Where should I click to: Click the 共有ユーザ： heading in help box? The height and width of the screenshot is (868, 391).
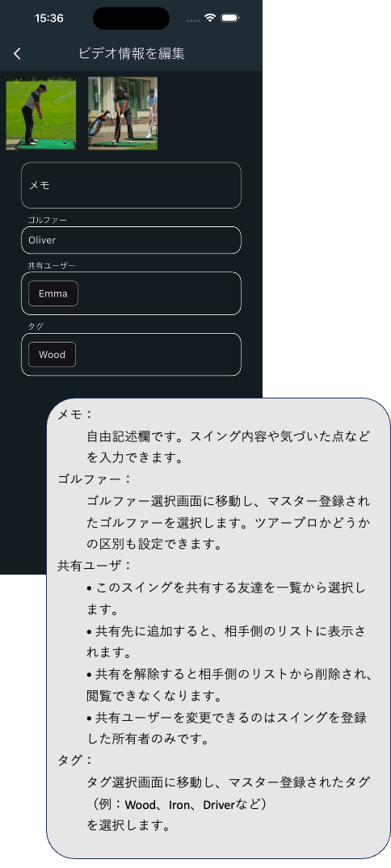(95, 566)
